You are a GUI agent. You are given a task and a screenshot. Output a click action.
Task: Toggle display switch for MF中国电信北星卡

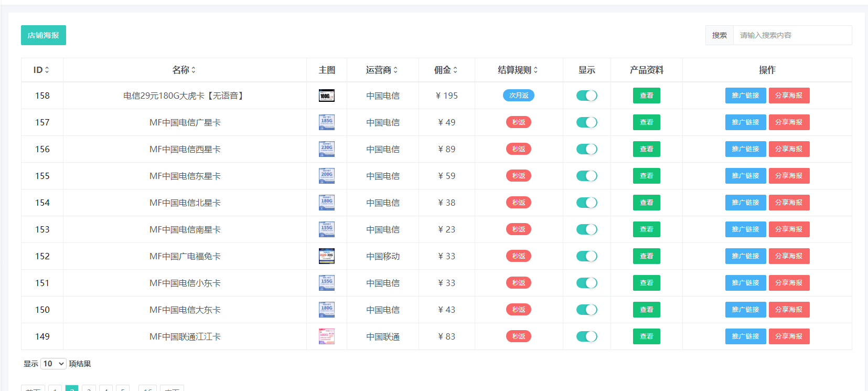(587, 203)
